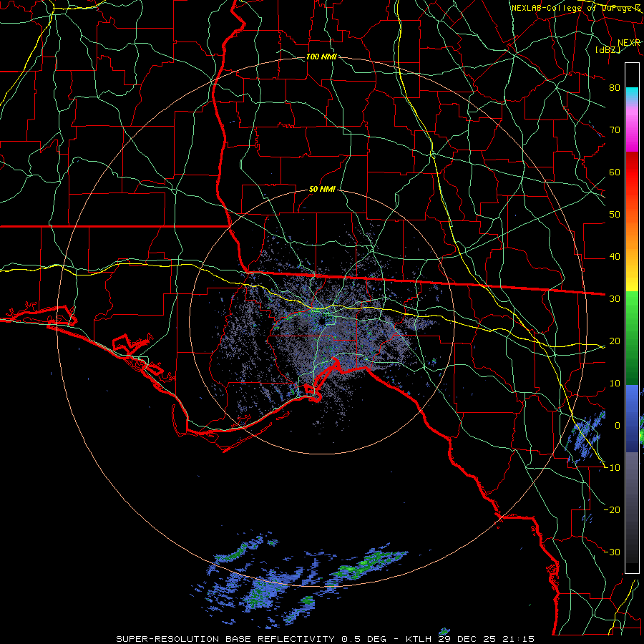This screenshot has width=644, height=644.
Task: Click the 20 value on the dBZ scale
Action: [x=615, y=341]
